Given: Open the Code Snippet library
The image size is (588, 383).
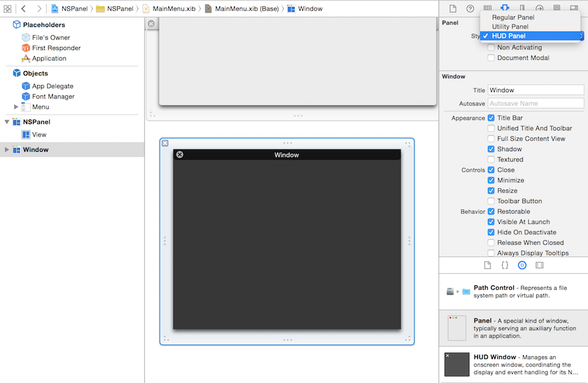Looking at the screenshot, I should (x=505, y=265).
